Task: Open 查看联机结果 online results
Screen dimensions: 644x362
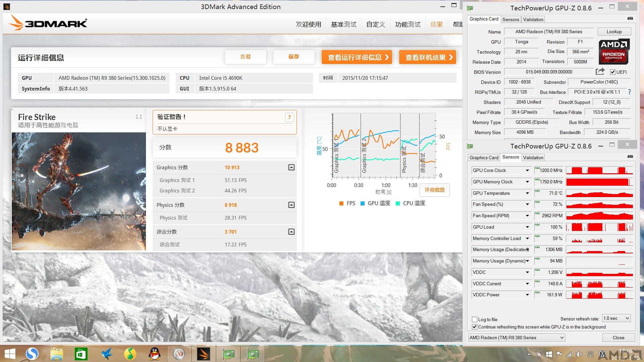Action: pyautogui.click(x=428, y=57)
